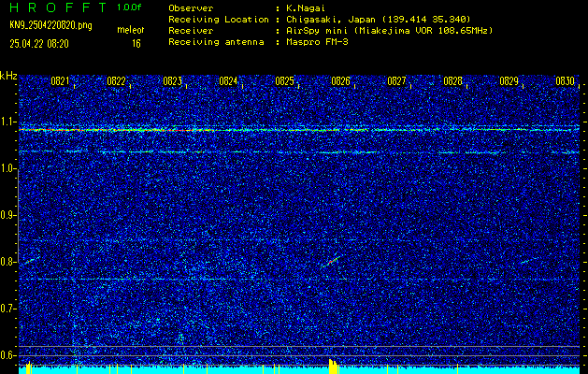Click the 1.0 frequency axis label

coord(7,168)
